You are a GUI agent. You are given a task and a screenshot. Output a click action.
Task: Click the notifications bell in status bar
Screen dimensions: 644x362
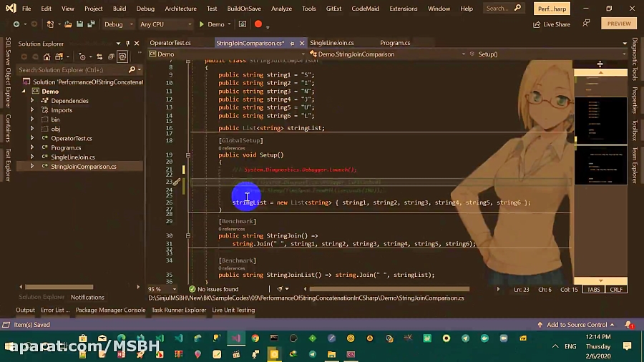point(628,325)
